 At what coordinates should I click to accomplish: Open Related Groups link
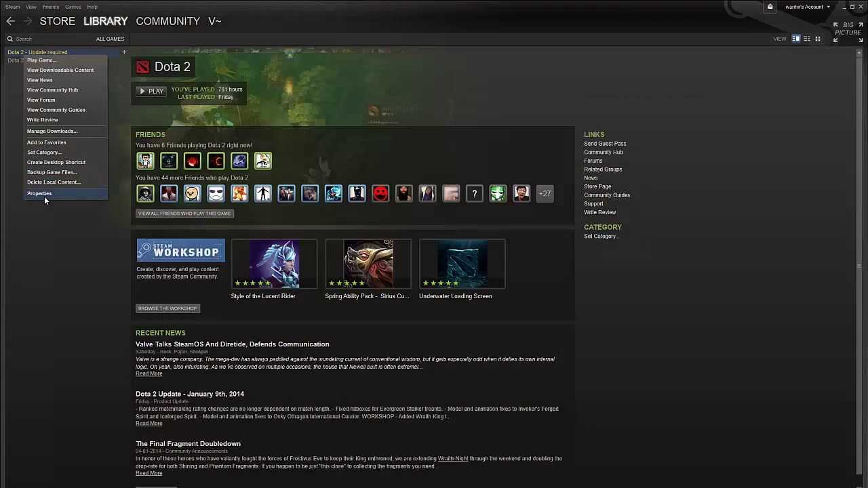[x=603, y=169]
